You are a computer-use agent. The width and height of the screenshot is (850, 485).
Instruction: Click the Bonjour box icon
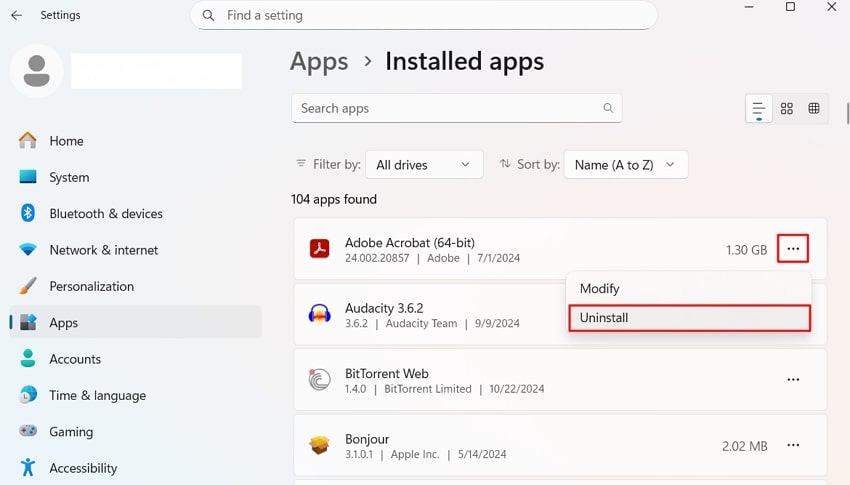coord(319,445)
